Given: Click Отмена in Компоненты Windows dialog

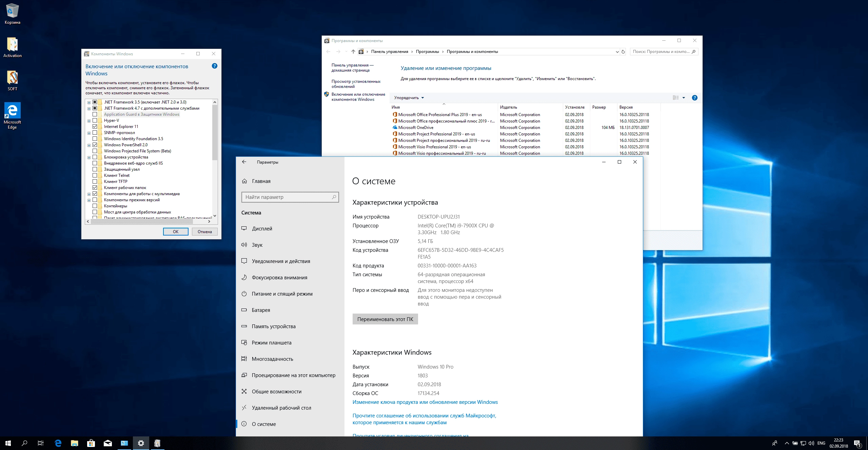Looking at the screenshot, I should tap(205, 232).
